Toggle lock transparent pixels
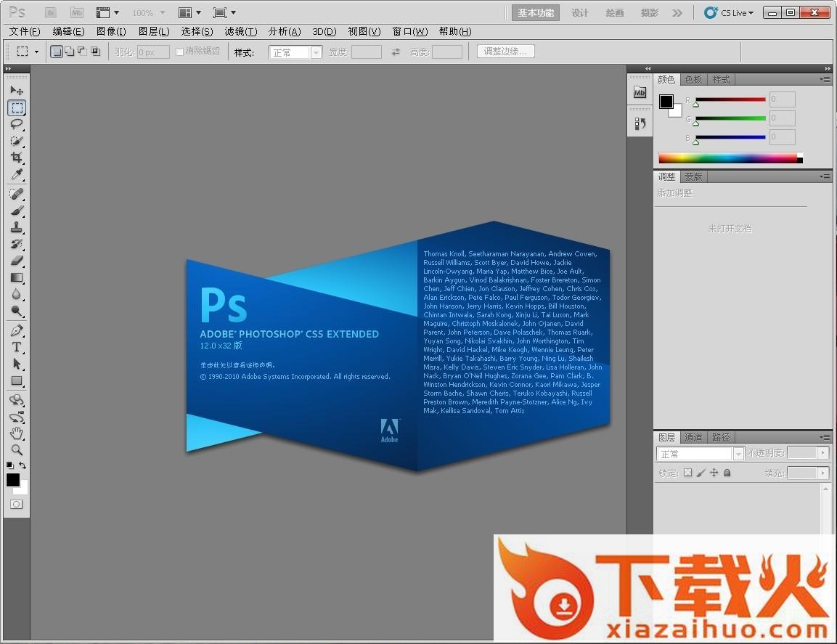Viewport: 837px width, 644px height. (x=687, y=473)
